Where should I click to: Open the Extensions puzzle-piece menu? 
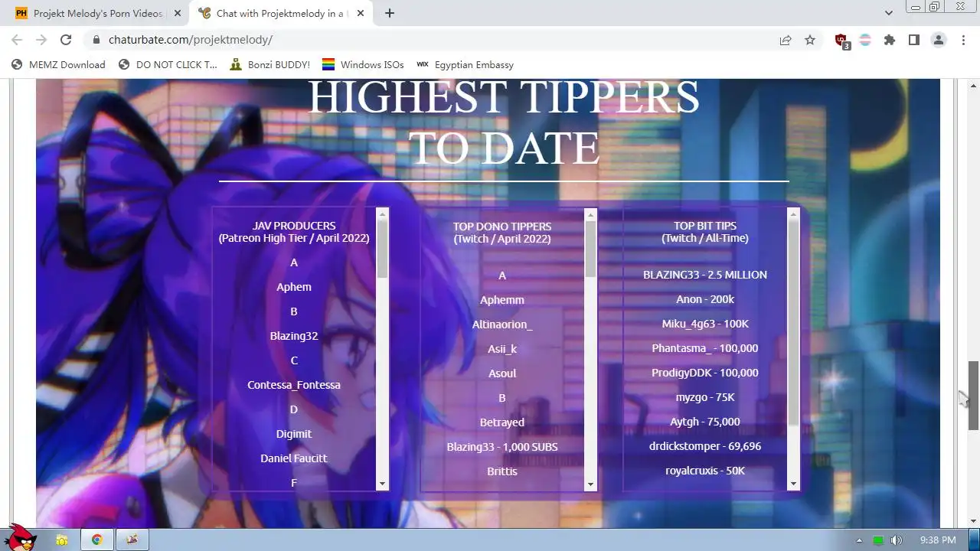pyautogui.click(x=890, y=40)
